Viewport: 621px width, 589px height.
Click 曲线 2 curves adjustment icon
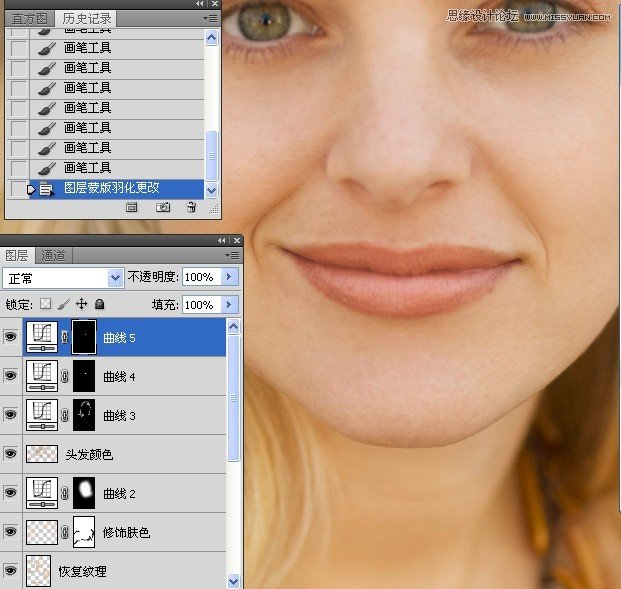[42, 493]
